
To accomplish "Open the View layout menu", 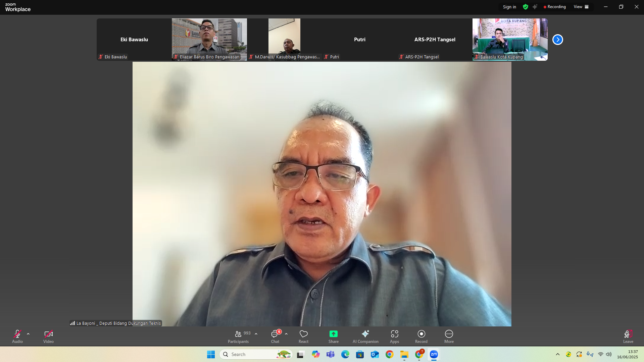I will coord(581,7).
